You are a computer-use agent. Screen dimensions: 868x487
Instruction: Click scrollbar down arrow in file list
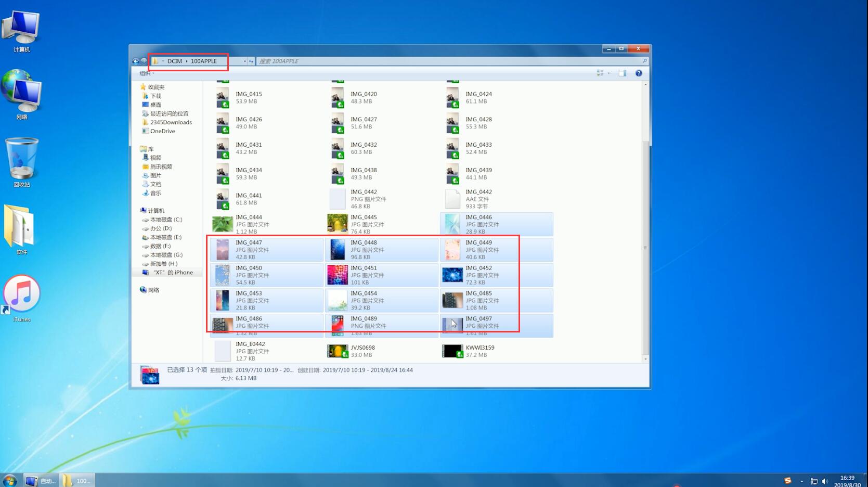[645, 359]
